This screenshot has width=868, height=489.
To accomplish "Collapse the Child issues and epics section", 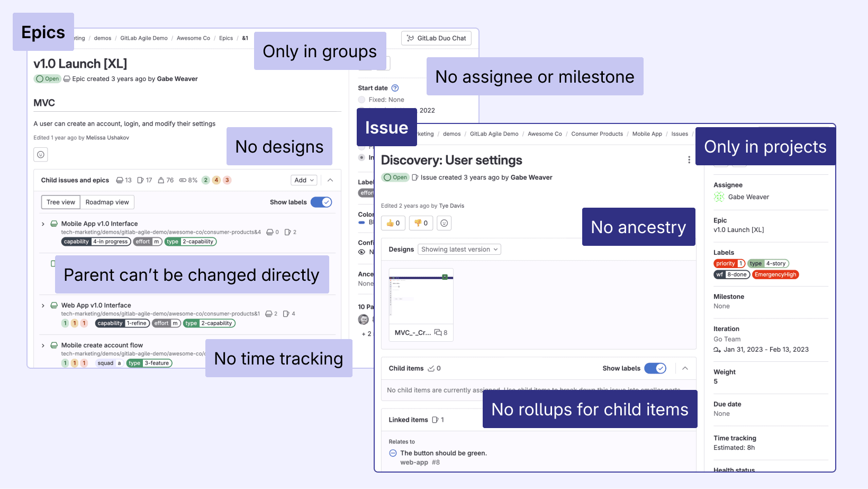I will pyautogui.click(x=330, y=180).
